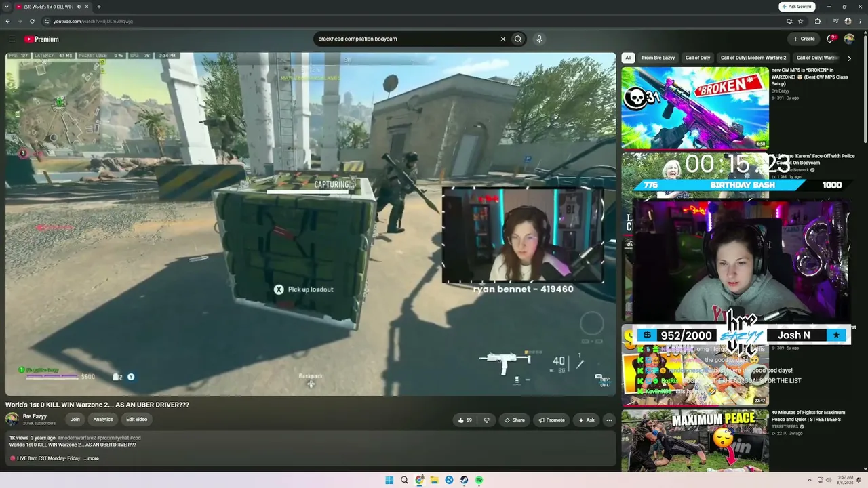Screen dimensions: 868x488
Task: Select Call of Duty: Modern Warfare 2 chip
Action: point(753,58)
